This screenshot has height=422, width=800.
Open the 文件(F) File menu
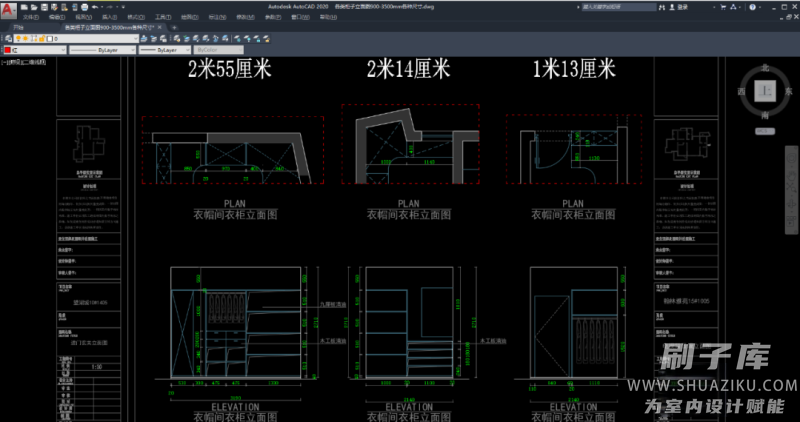(x=30, y=17)
